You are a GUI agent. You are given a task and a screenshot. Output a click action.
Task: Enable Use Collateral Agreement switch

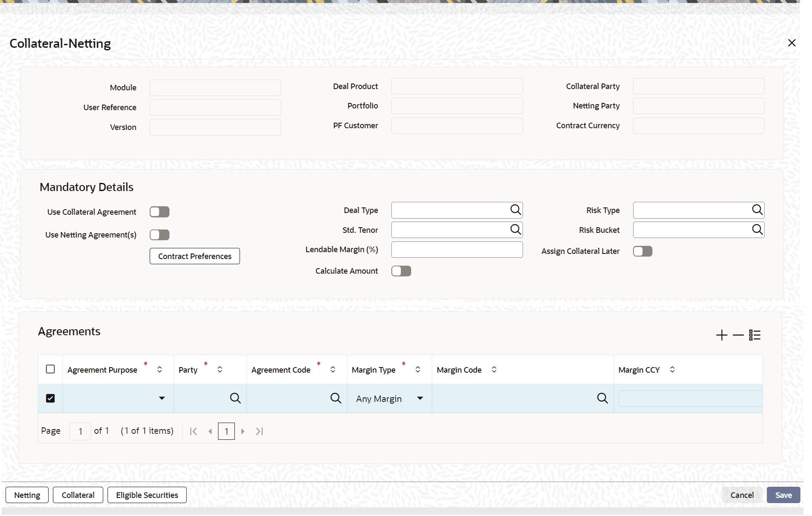tap(160, 212)
